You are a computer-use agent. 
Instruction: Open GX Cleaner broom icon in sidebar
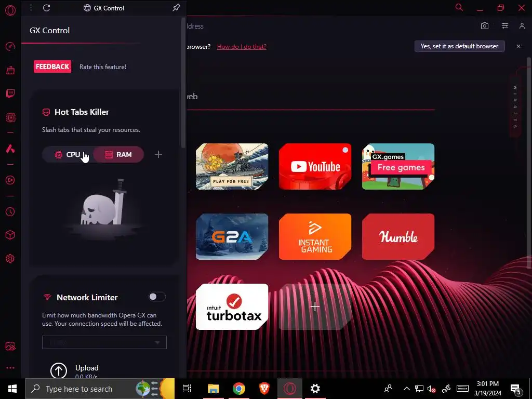[x=10, y=70]
